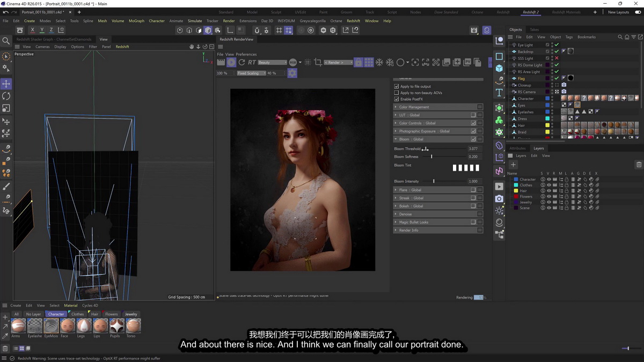Toggle X axis lock icon

tap(33, 31)
